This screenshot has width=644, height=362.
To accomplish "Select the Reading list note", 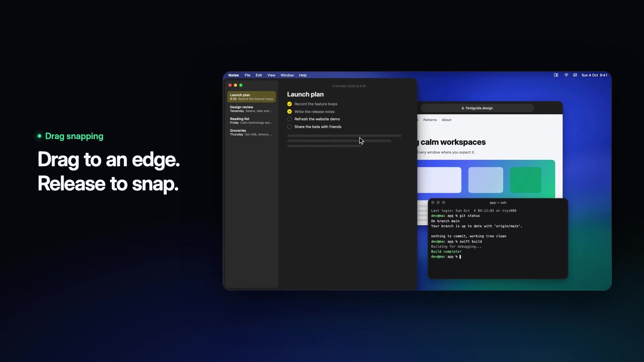I will [252, 121].
